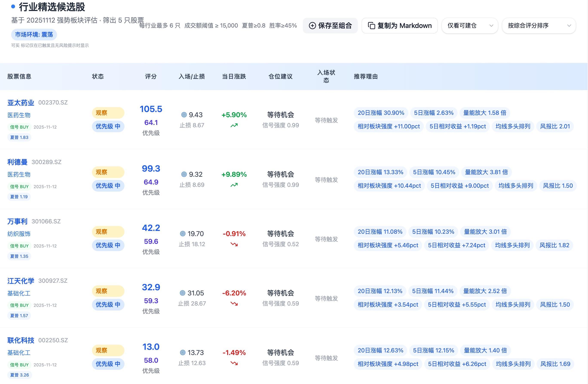This screenshot has width=588, height=384.
Task: Open 利德曼 stock details link
Action: click(17, 162)
